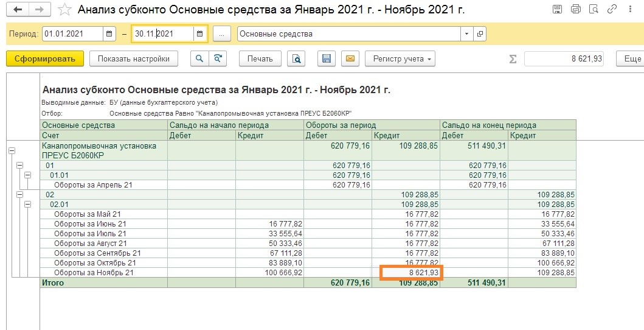The width and height of the screenshot is (644, 330).
Task: Click the ellipsis period selection button
Action: 222,34
